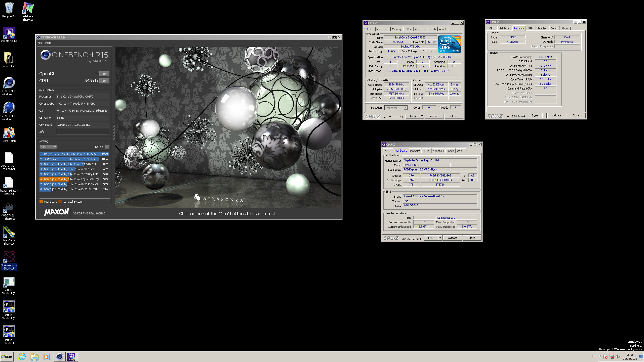
Task: Open the Core_2_Qu... fps.hwbot file icon
Action: tap(9, 161)
